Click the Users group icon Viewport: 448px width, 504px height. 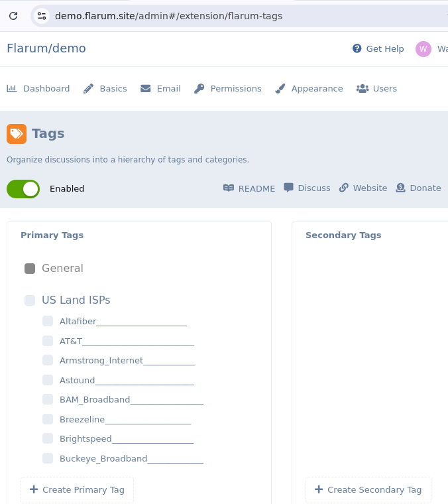point(363,88)
